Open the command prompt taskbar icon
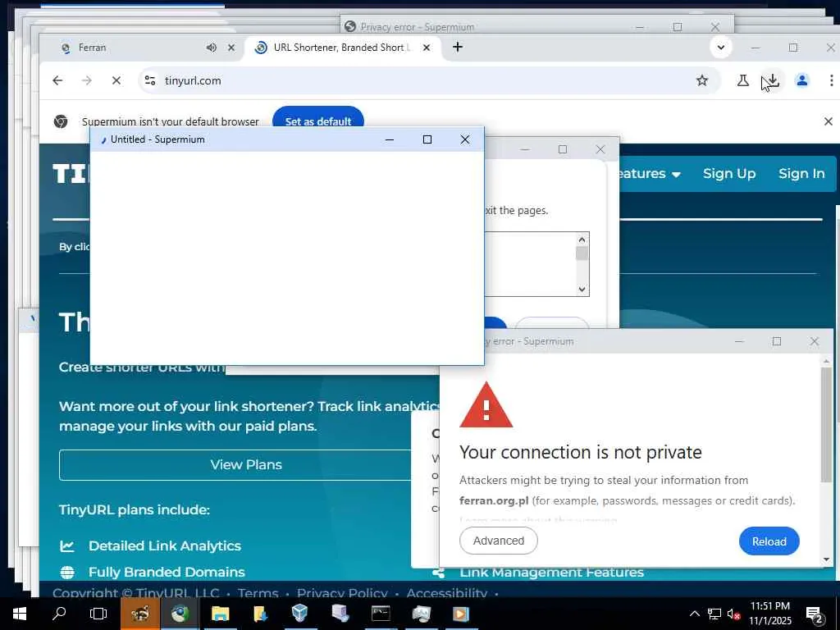The image size is (840, 630). (x=381, y=614)
